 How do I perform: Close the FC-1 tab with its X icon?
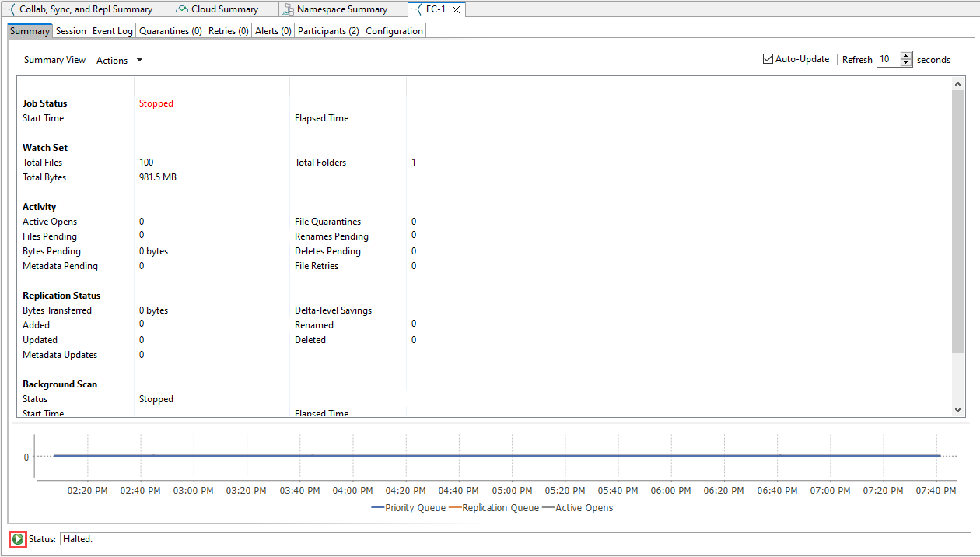pyautogui.click(x=455, y=9)
